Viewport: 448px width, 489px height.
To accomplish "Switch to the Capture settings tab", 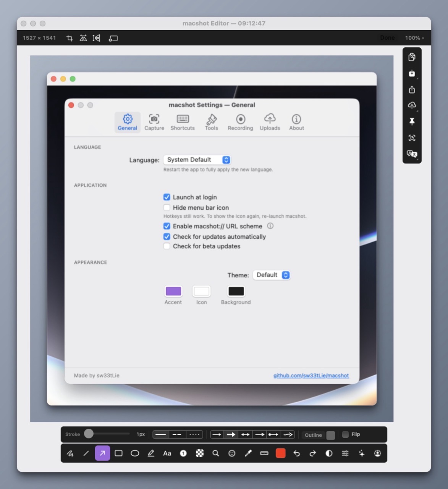I will coord(154,122).
